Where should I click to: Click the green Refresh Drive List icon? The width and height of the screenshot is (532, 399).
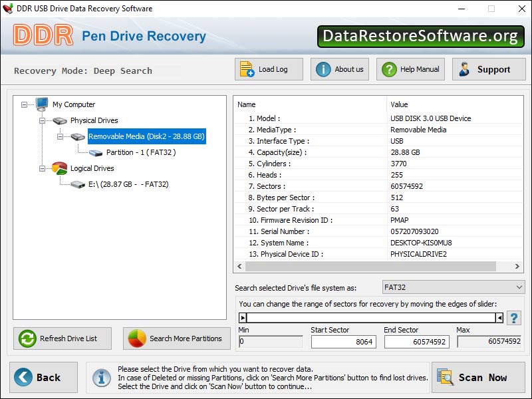27,338
